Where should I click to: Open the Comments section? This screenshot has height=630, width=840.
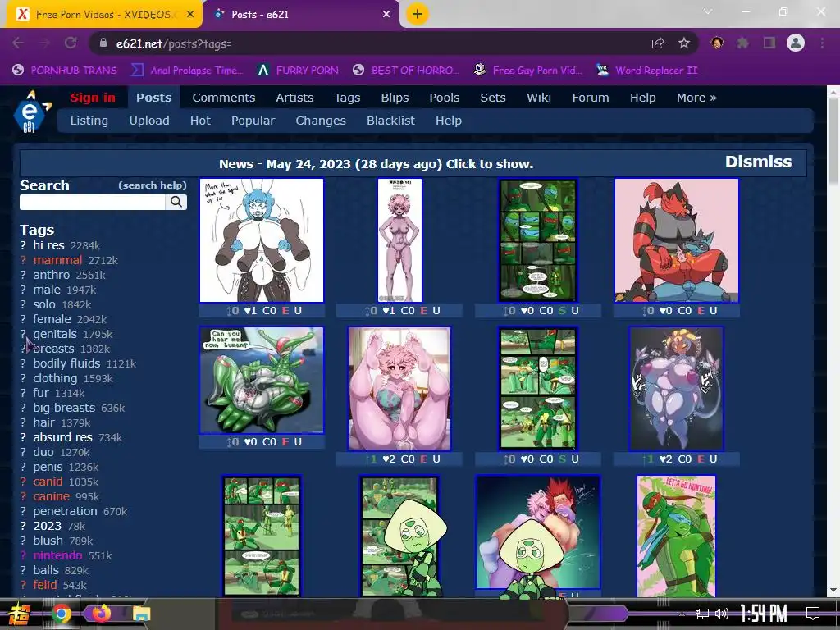coord(224,98)
